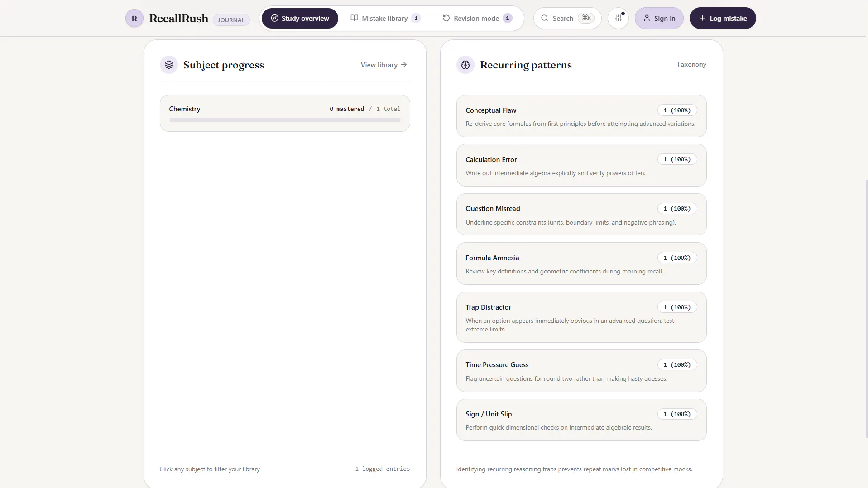Click the '1 logged entries' text

point(382,469)
